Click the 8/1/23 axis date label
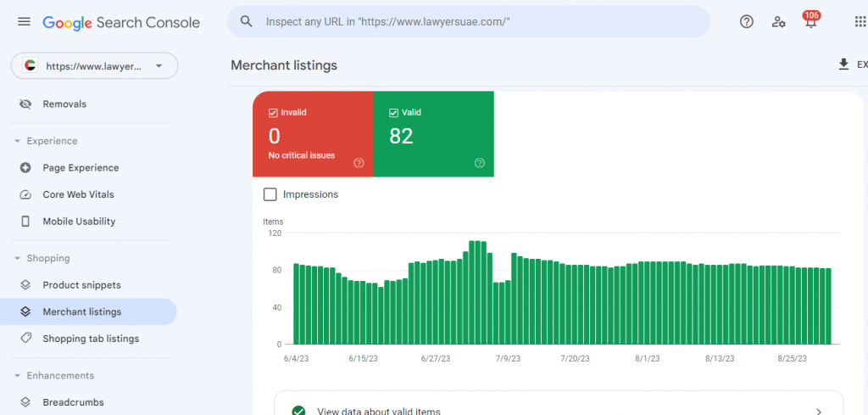The width and height of the screenshot is (868, 415). click(x=647, y=359)
